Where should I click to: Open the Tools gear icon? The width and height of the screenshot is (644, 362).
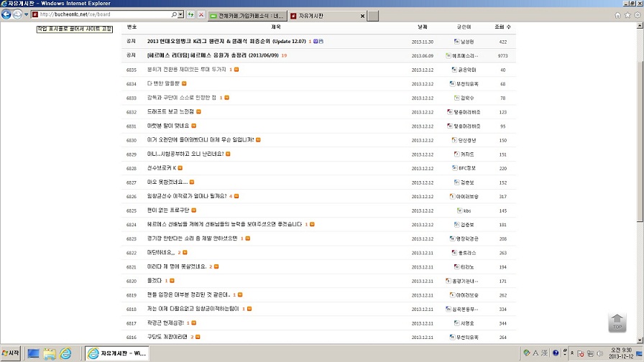click(638, 15)
